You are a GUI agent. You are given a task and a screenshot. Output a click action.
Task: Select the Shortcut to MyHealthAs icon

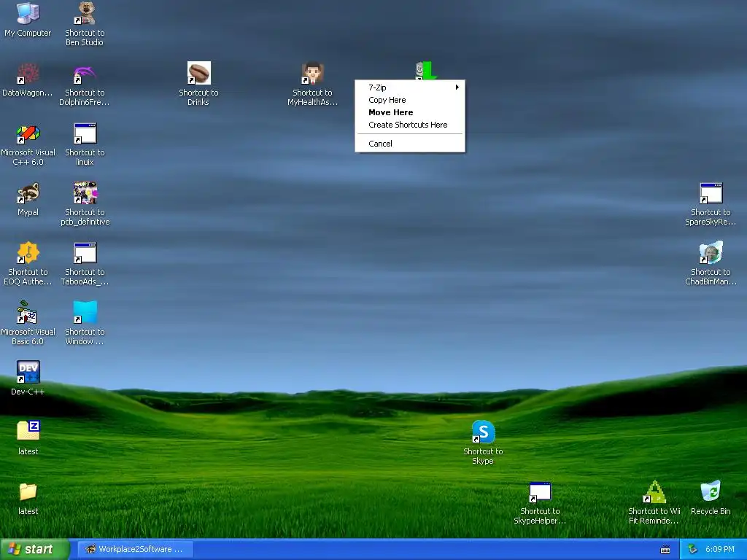tap(312, 74)
